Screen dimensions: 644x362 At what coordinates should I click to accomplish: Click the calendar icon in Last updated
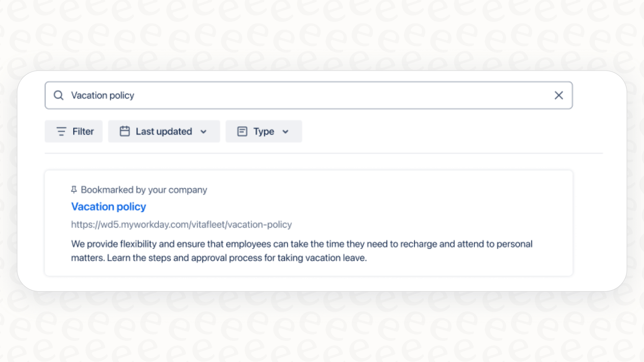125,131
